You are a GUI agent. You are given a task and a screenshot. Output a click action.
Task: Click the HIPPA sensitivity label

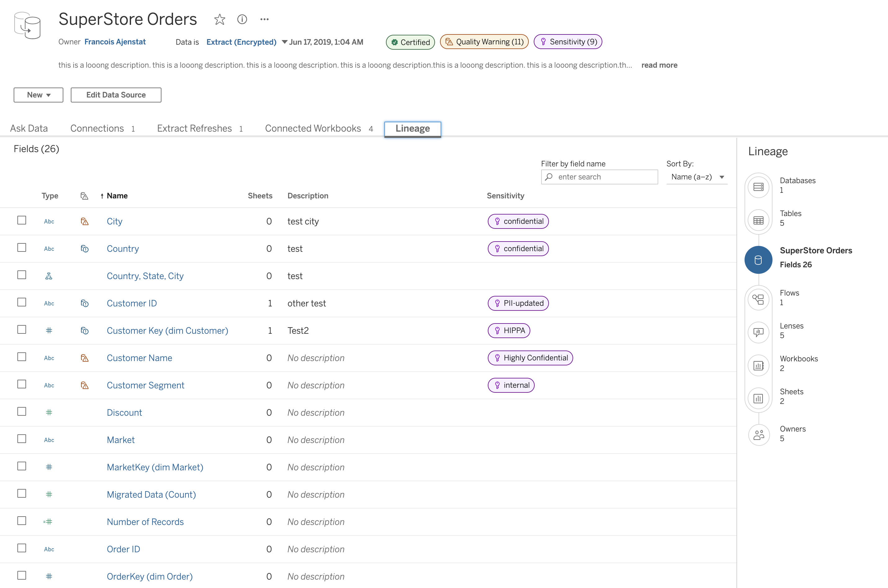pos(509,331)
